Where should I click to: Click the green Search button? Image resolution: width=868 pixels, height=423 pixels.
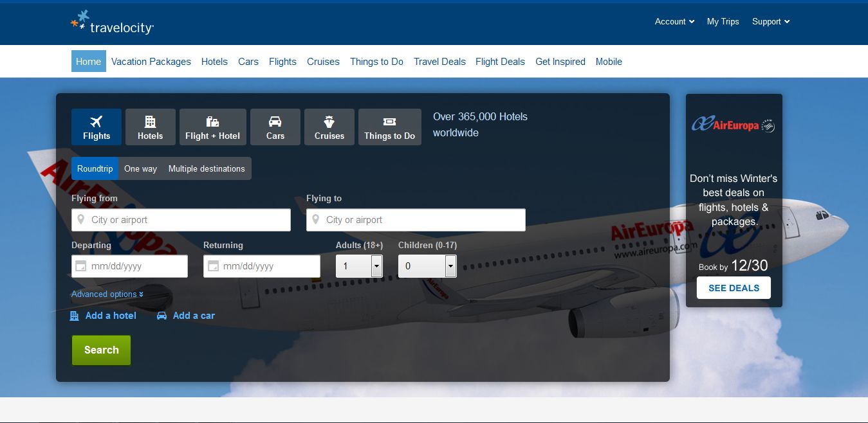(x=101, y=350)
